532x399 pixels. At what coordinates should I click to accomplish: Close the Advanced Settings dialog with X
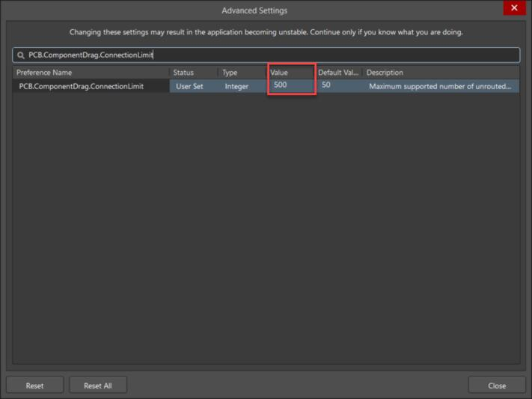coord(514,7)
